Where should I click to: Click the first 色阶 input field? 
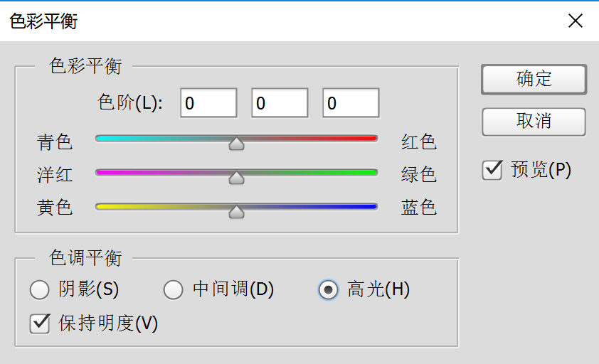(208, 103)
